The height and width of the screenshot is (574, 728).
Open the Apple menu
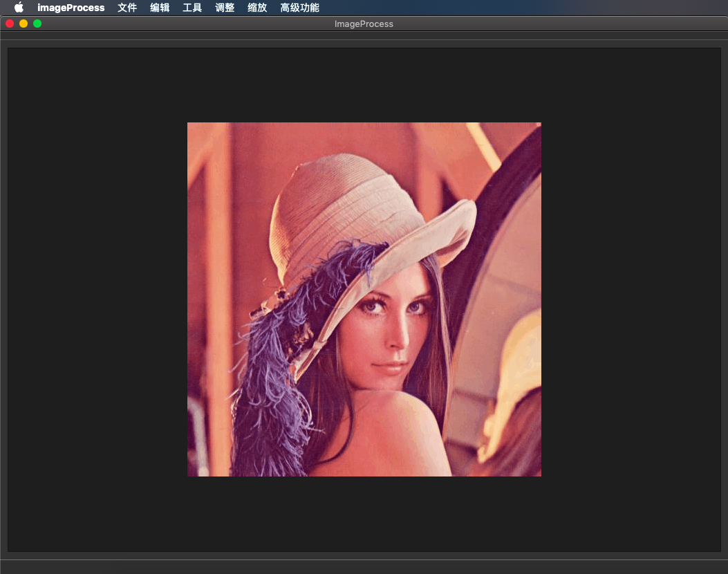[x=19, y=8]
